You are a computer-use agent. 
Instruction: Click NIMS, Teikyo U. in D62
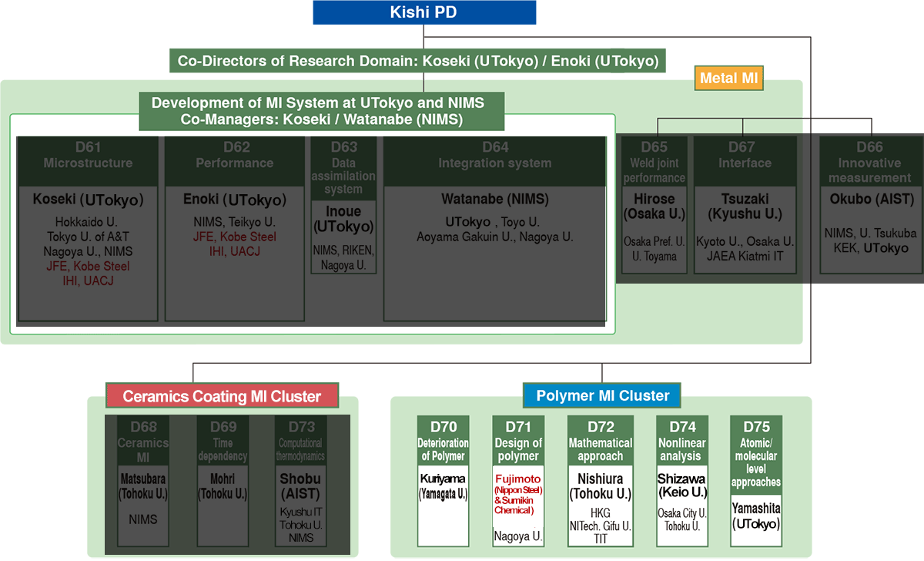(235, 222)
